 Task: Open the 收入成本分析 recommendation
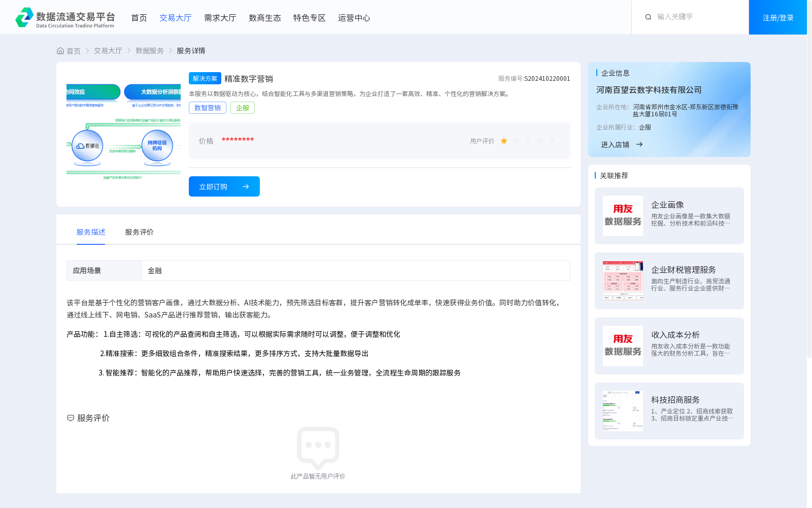point(669,346)
